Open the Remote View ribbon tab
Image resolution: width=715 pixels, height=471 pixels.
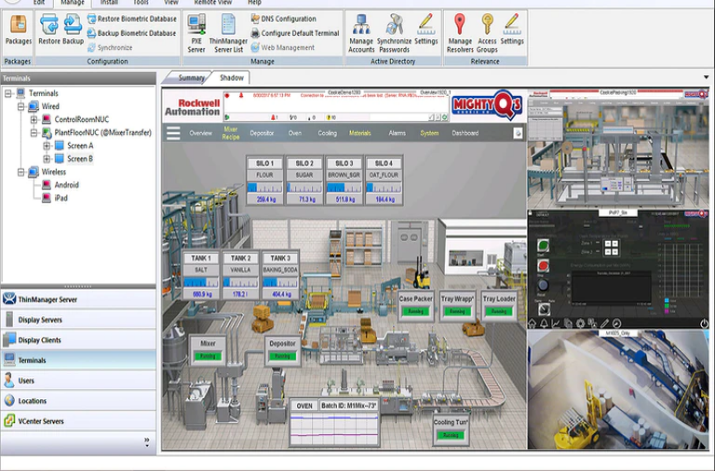tap(212, 3)
